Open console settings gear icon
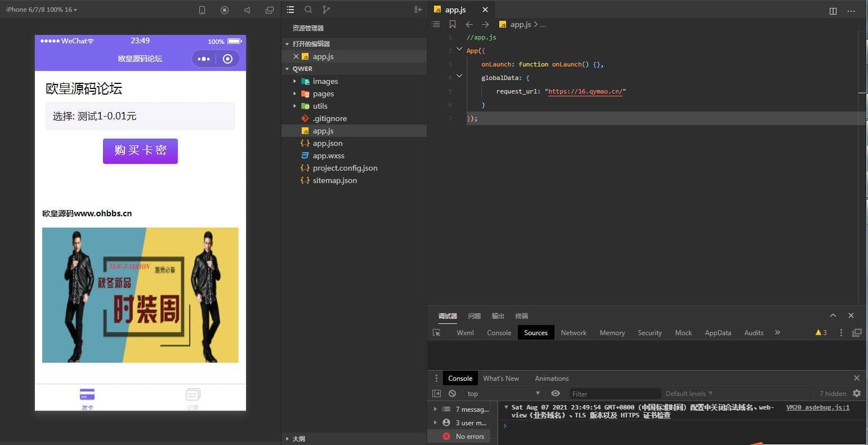This screenshot has height=445, width=868. tap(857, 393)
